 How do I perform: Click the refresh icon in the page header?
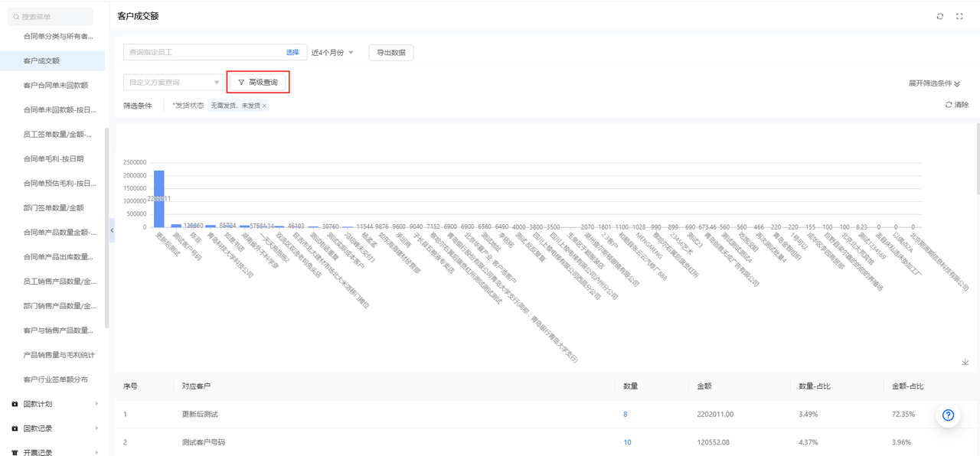click(940, 16)
